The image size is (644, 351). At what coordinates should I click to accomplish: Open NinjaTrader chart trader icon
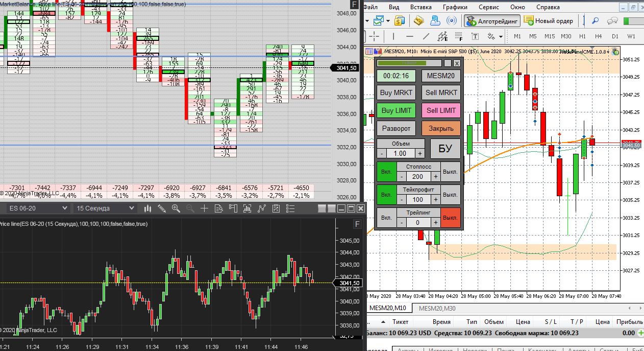(233, 208)
